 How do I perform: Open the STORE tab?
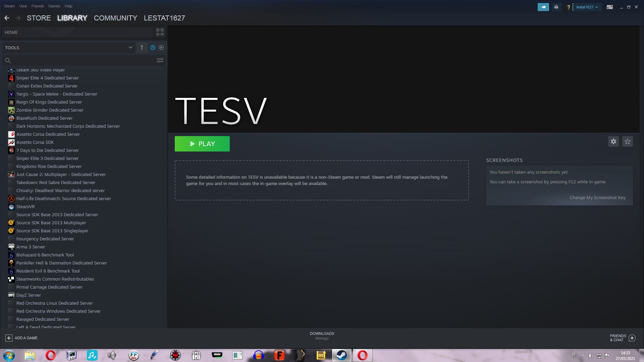click(39, 18)
